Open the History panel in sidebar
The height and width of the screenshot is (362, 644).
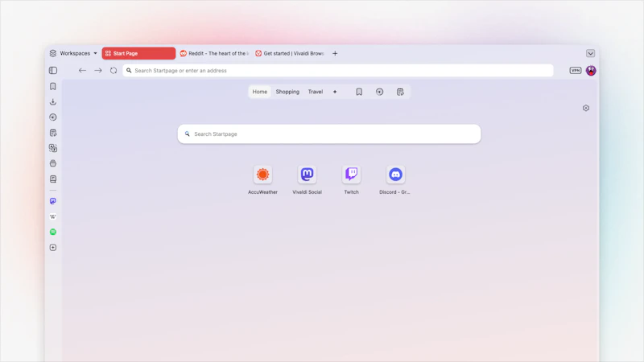coord(53,117)
